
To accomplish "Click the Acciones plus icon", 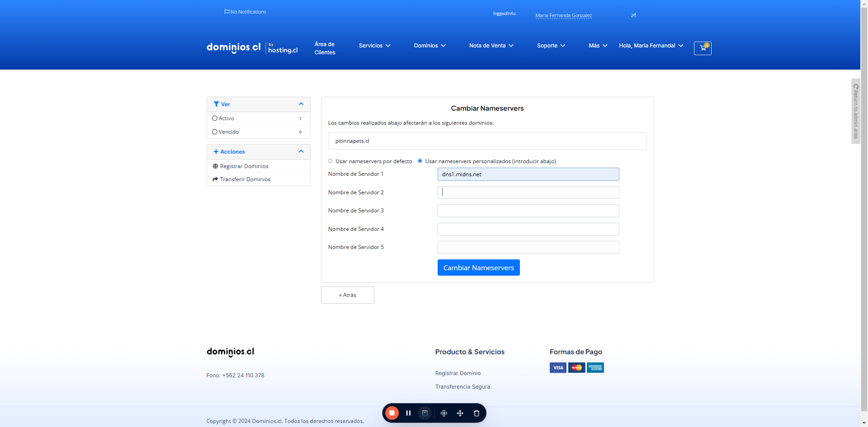I will pyautogui.click(x=216, y=152).
